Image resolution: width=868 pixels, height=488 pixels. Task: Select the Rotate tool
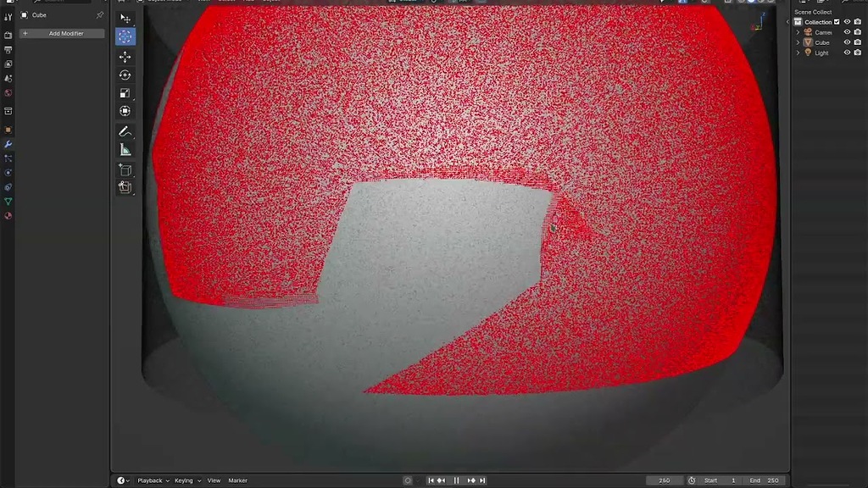click(125, 75)
